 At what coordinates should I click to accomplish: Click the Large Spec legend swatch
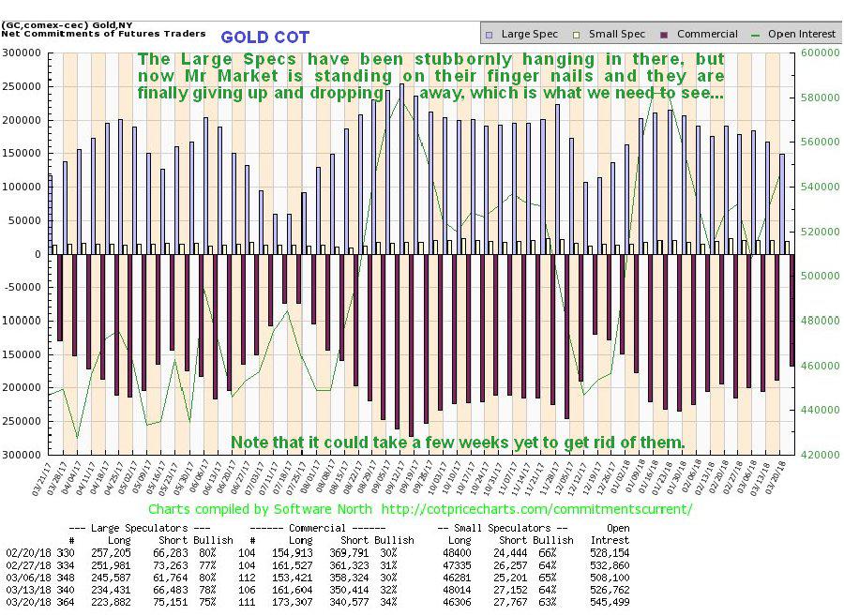[x=490, y=34]
